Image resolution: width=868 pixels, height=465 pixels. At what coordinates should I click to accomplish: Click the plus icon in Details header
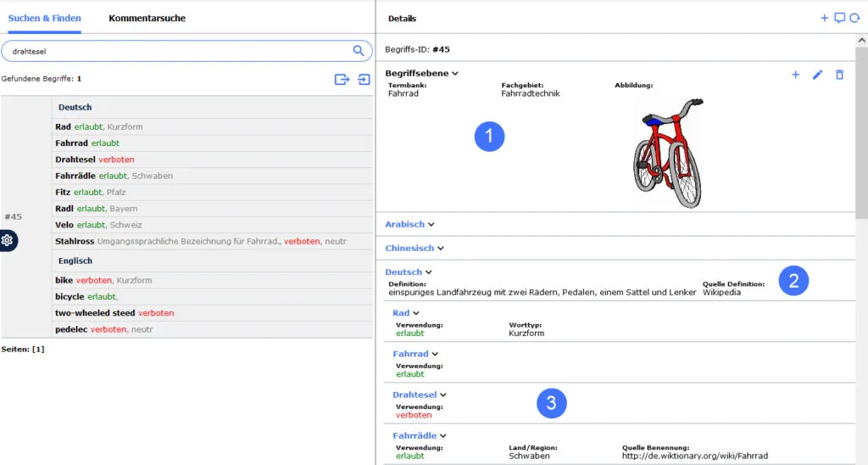click(824, 19)
